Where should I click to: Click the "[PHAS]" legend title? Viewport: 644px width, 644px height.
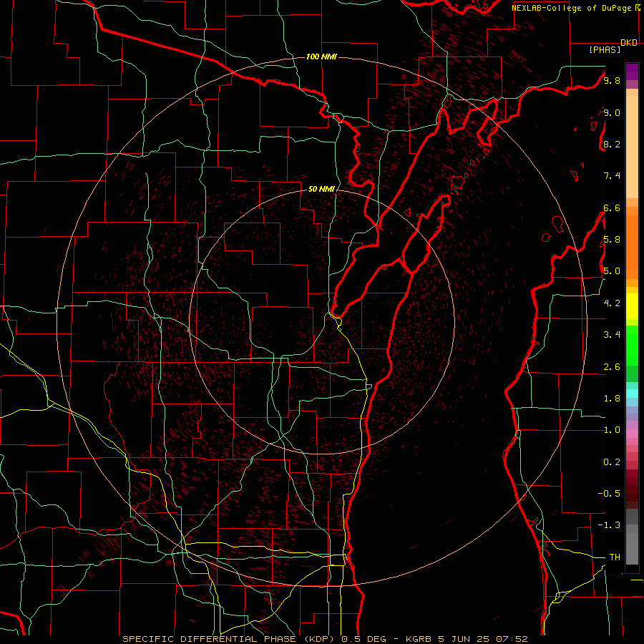(605, 49)
